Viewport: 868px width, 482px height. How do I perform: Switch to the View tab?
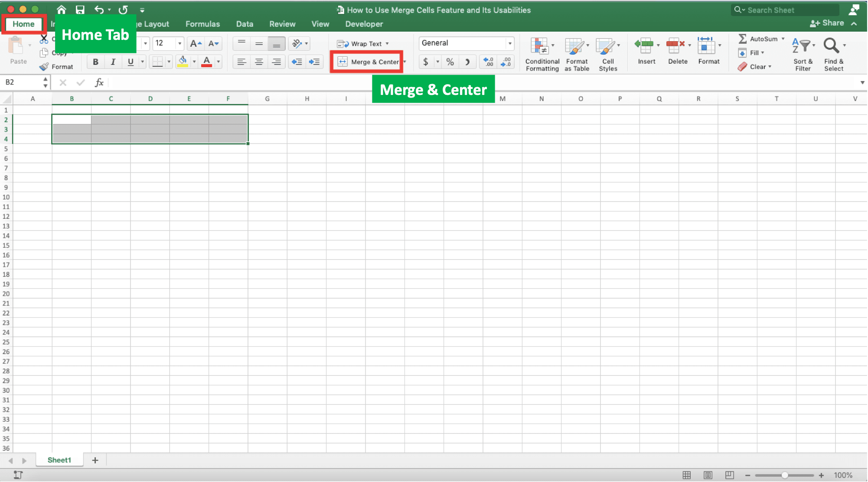[x=320, y=24]
